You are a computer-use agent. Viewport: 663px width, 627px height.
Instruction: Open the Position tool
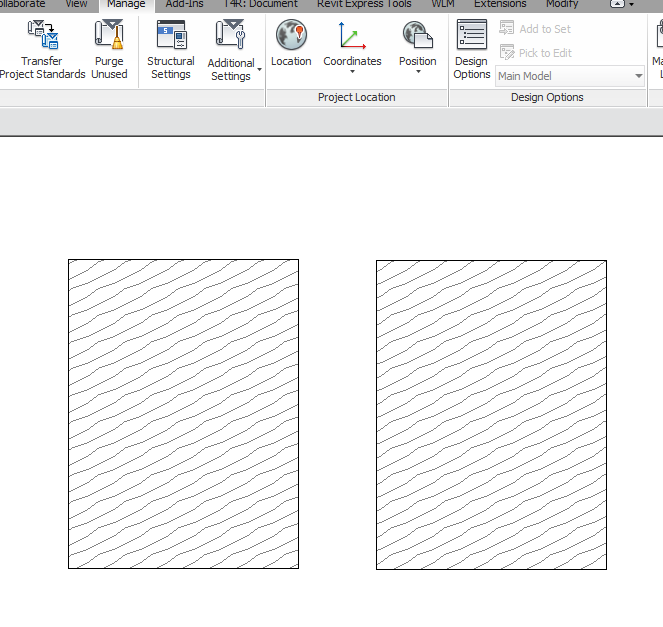[418, 47]
